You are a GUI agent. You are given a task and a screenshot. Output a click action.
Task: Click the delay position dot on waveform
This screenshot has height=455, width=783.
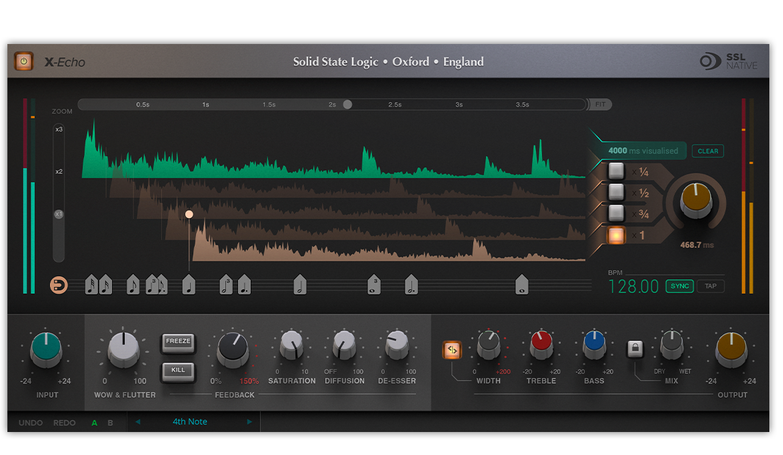[x=189, y=214]
